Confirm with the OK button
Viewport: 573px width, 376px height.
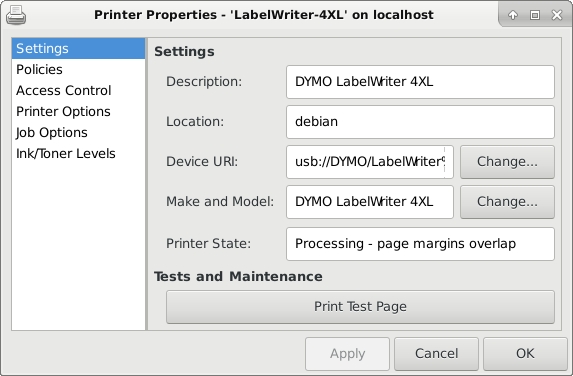click(x=525, y=354)
